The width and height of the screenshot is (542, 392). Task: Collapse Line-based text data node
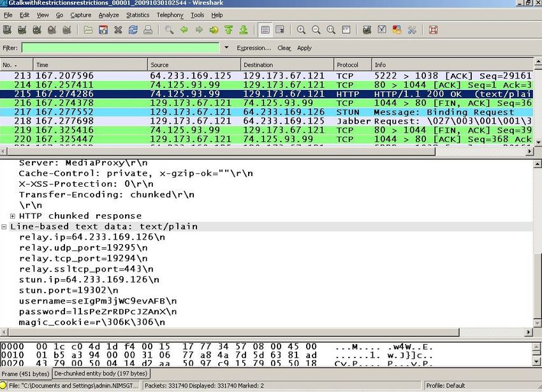(x=4, y=227)
